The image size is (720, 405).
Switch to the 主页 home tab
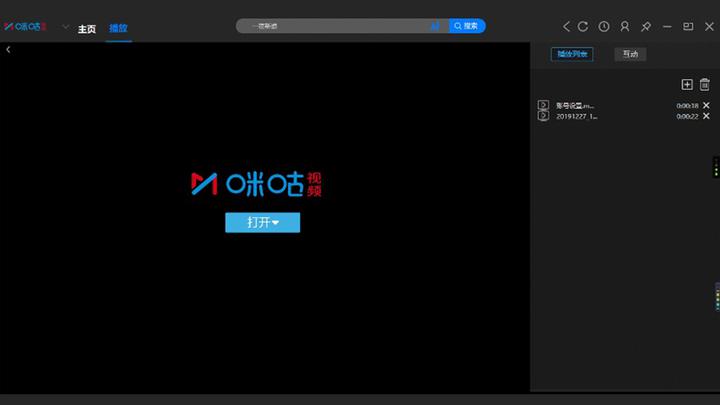coord(87,29)
